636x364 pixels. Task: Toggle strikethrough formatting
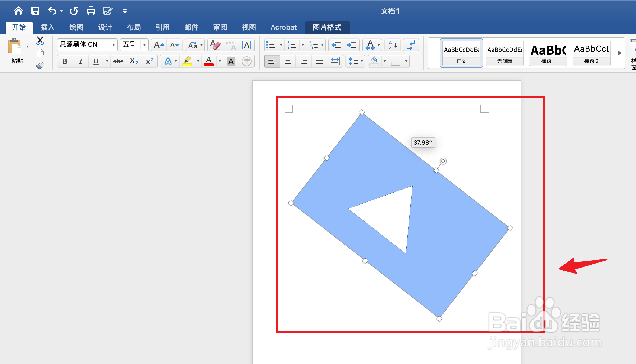(x=118, y=61)
